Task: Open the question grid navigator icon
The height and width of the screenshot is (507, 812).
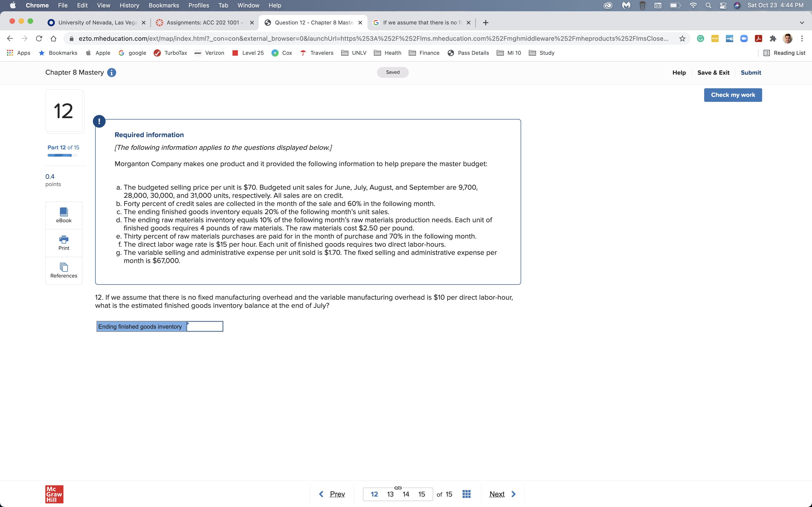Action: pos(466,494)
